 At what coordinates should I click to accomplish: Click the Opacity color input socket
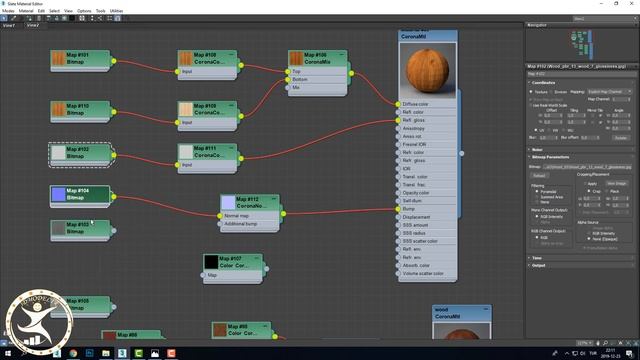[x=398, y=193]
